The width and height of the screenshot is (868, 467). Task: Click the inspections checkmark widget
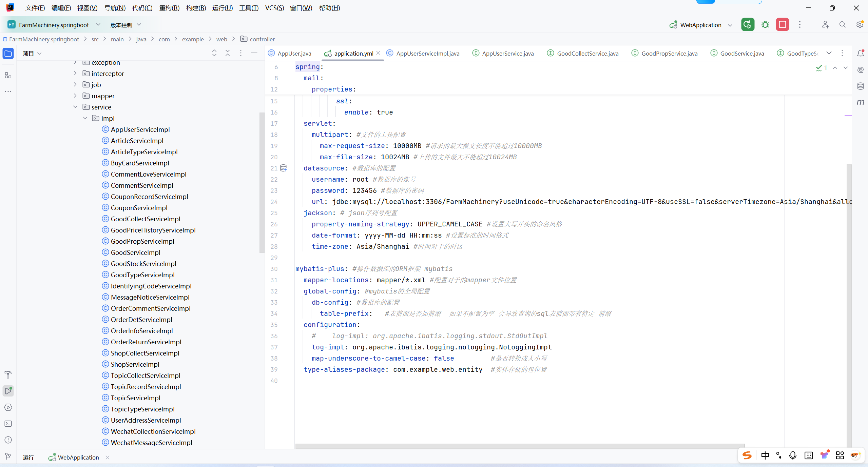(x=822, y=68)
